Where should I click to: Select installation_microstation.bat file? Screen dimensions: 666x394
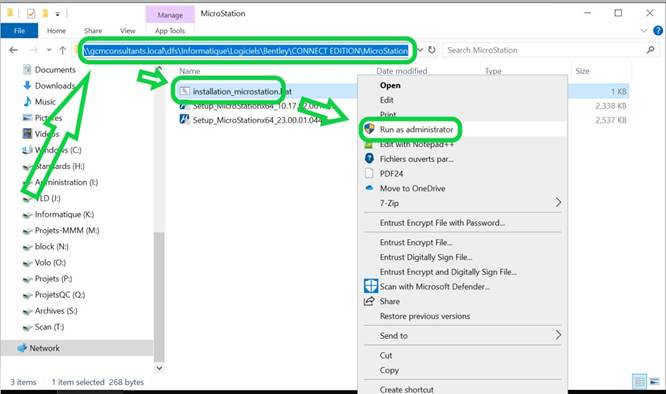point(242,91)
